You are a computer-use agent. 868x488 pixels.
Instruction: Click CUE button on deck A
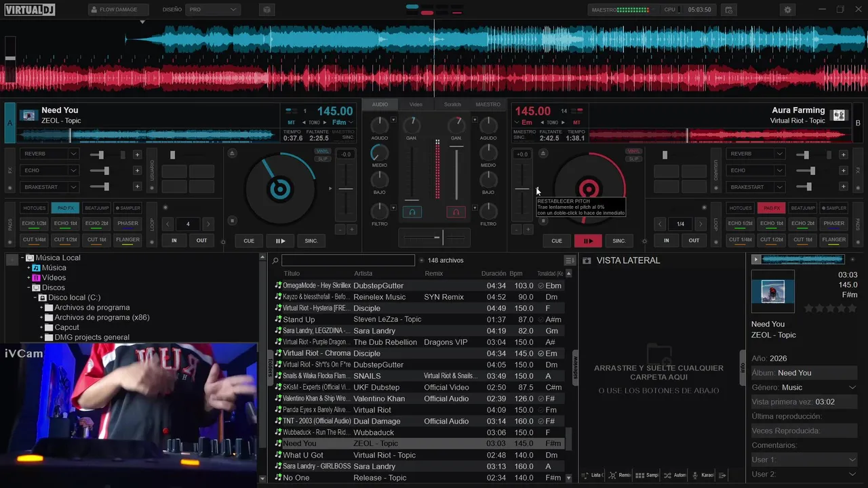(x=249, y=241)
